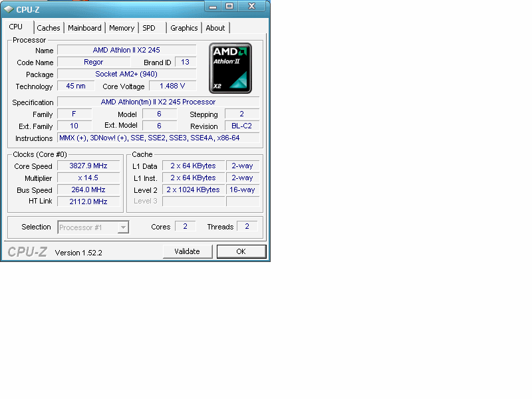Viewport: 532px width, 399px height.
Task: Click the Cores value 2
Action: coord(186,226)
